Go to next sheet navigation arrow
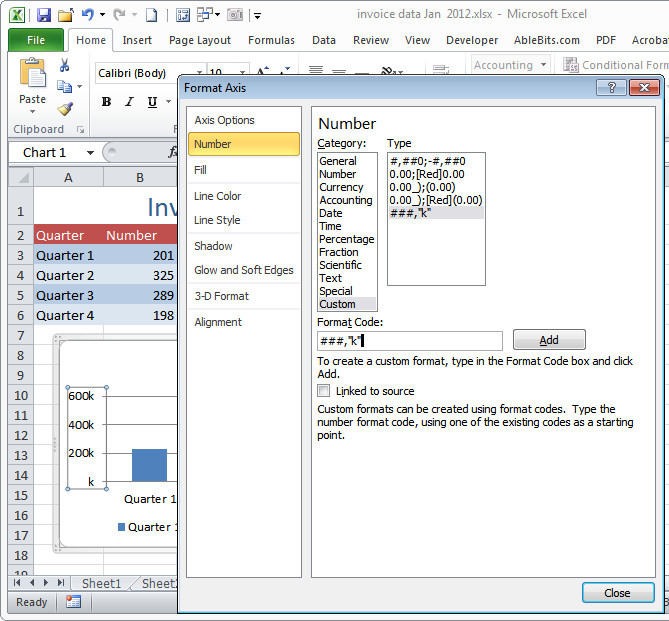 tap(46, 583)
